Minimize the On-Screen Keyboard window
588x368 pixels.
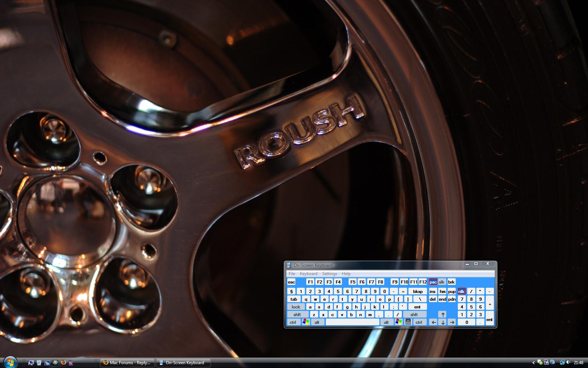click(x=467, y=264)
